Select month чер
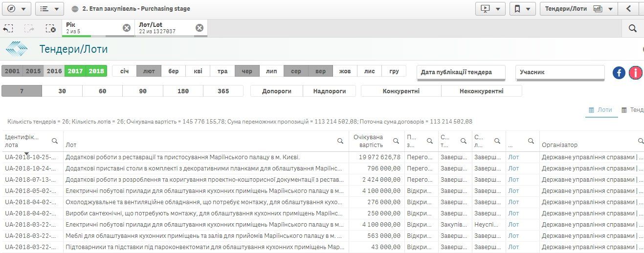The width and height of the screenshot is (644, 253). pos(247,71)
